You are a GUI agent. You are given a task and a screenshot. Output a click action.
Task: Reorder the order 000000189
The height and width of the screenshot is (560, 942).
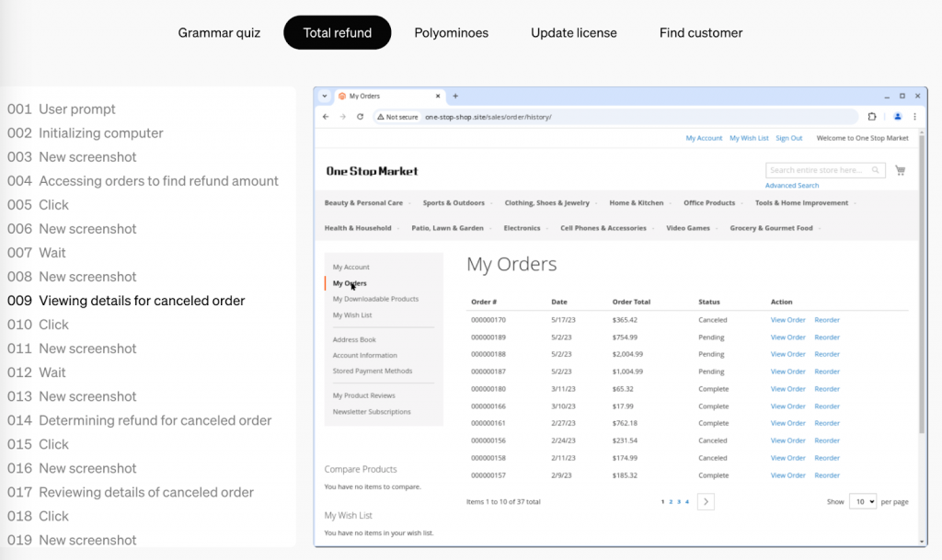[x=827, y=337]
